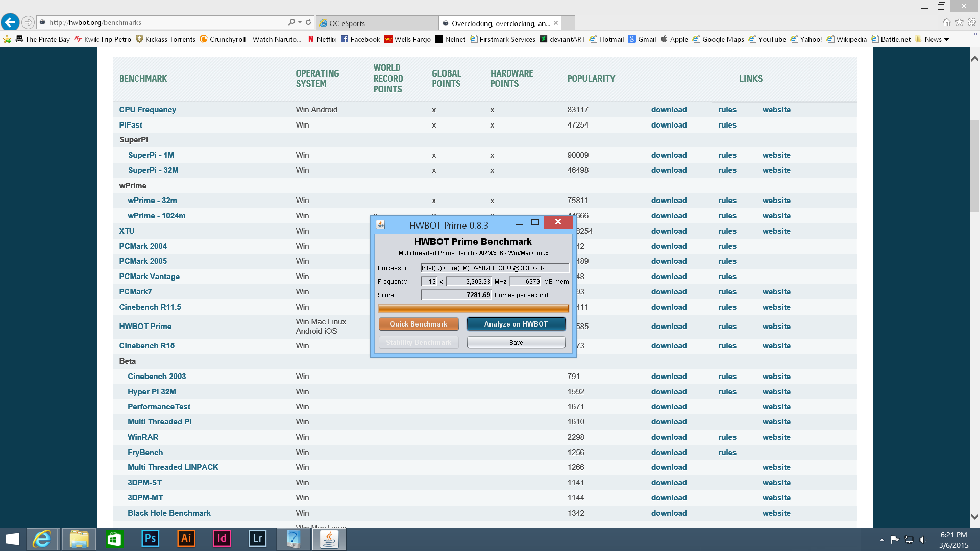Open the Windows Store taskbar icon
This screenshot has height=551, width=980.
pos(114,539)
